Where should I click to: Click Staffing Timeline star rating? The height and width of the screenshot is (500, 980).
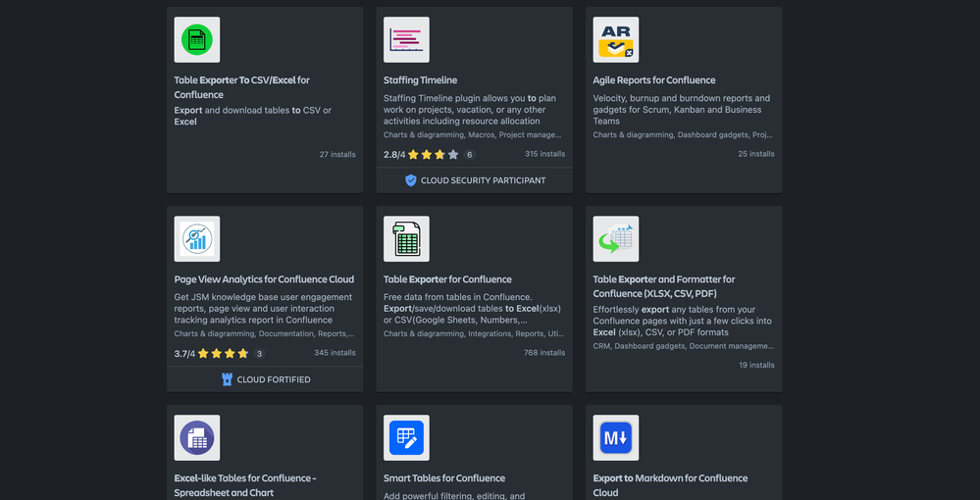(x=434, y=154)
